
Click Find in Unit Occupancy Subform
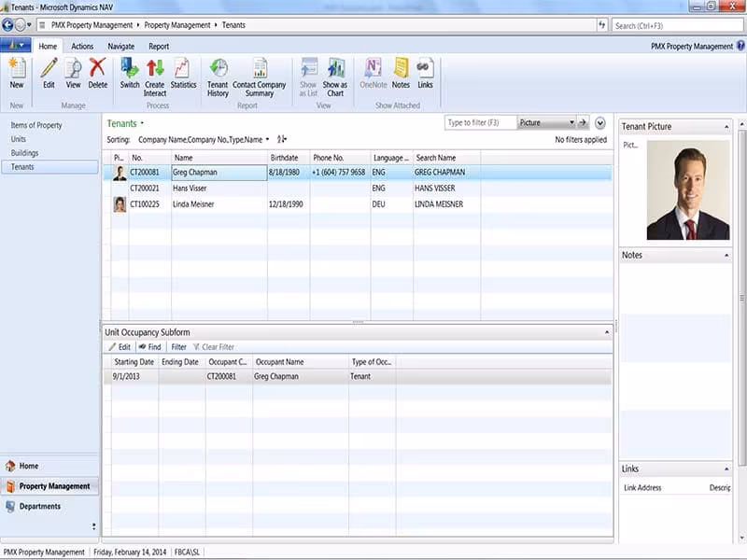(x=150, y=346)
